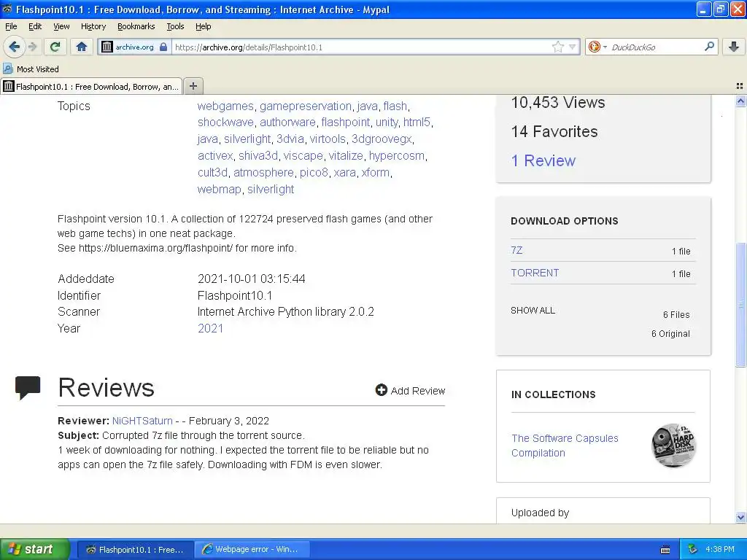Screen dimensions: 747x560
Task: Click the plus icon beside Add Review
Action: pyautogui.click(x=381, y=390)
